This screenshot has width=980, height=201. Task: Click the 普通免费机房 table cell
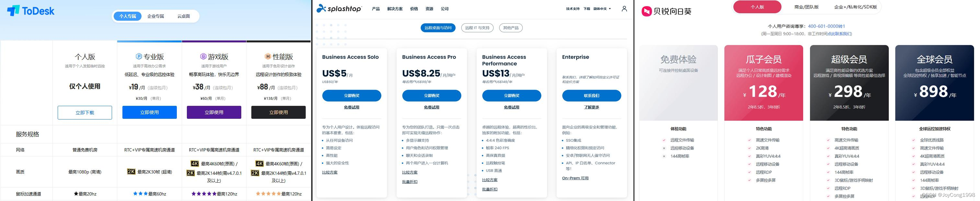tap(85, 150)
